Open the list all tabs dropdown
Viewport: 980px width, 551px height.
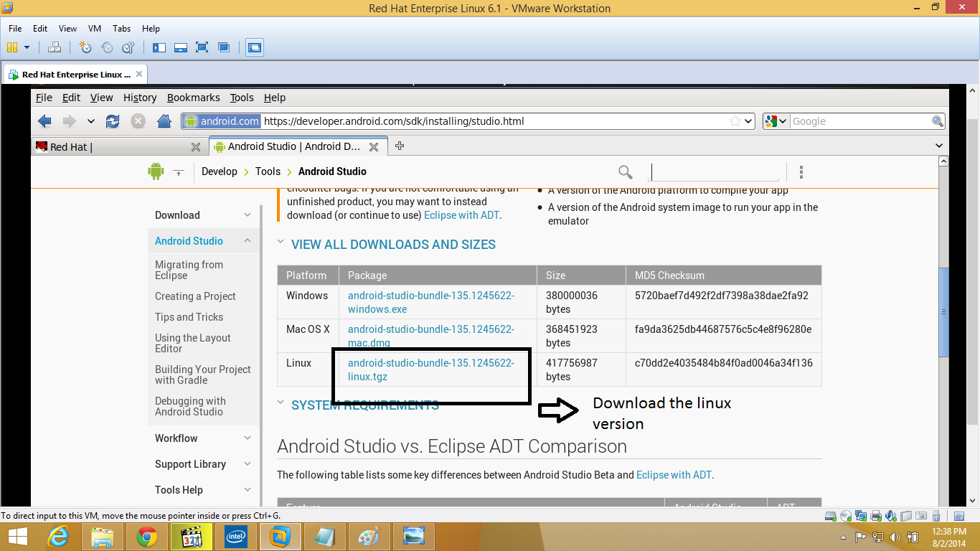939,146
